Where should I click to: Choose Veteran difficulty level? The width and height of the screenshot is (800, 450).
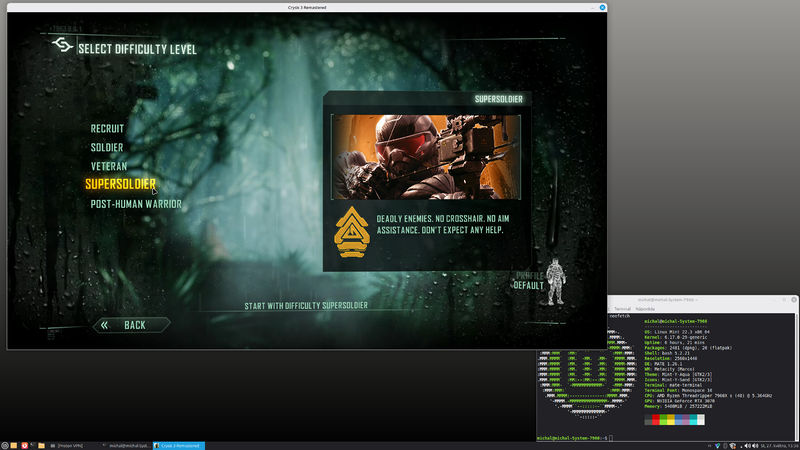pos(109,166)
